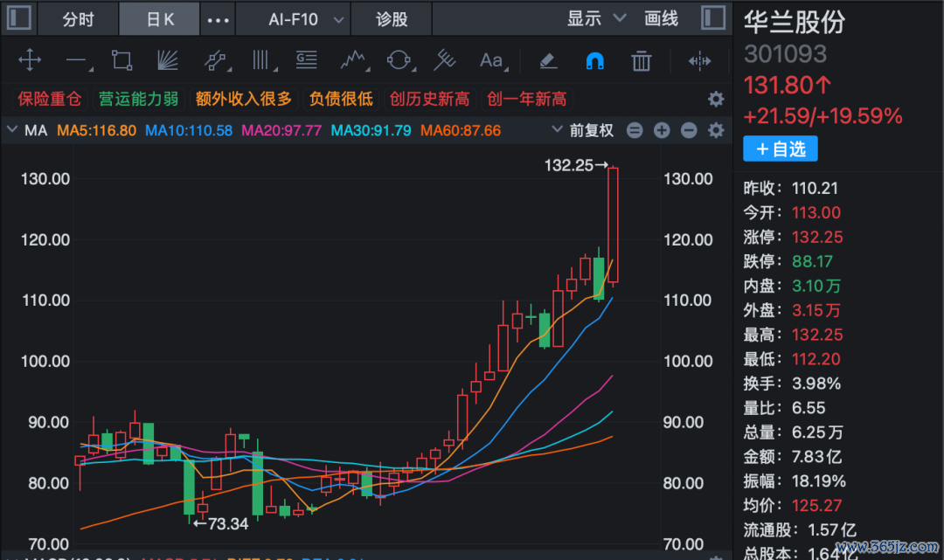Click the first minus circle next to 前复权
The width and height of the screenshot is (944, 560).
[635, 130]
